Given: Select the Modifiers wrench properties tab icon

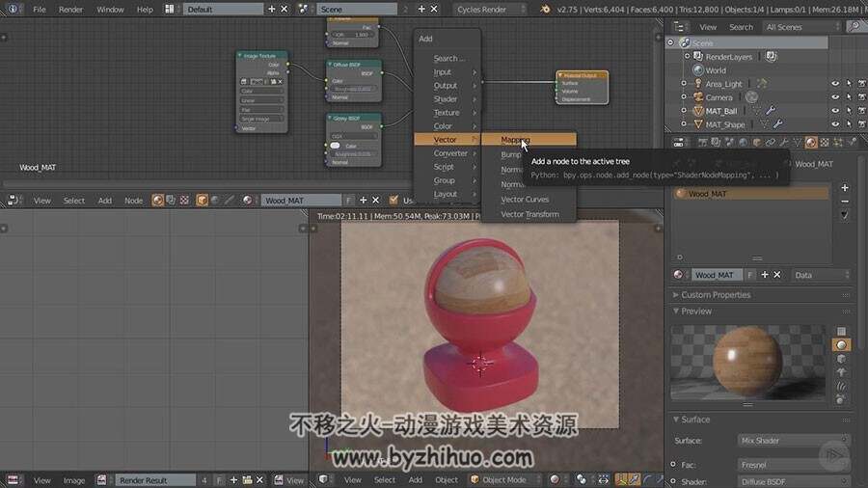Looking at the screenshot, I should 784,143.
